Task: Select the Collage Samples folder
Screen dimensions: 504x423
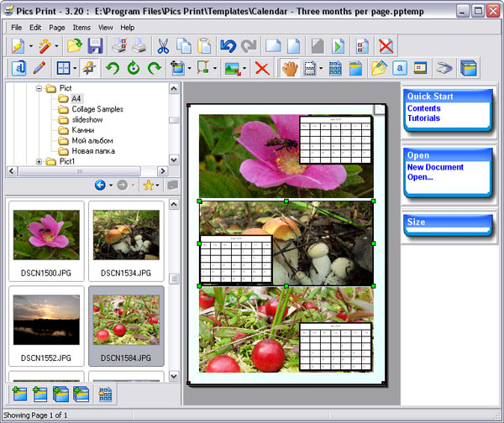Action: pos(97,109)
